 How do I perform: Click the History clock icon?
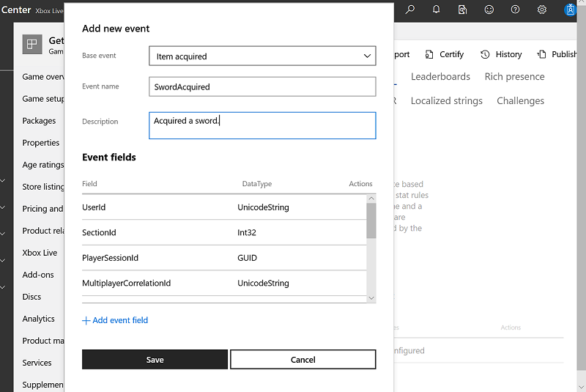(x=485, y=54)
